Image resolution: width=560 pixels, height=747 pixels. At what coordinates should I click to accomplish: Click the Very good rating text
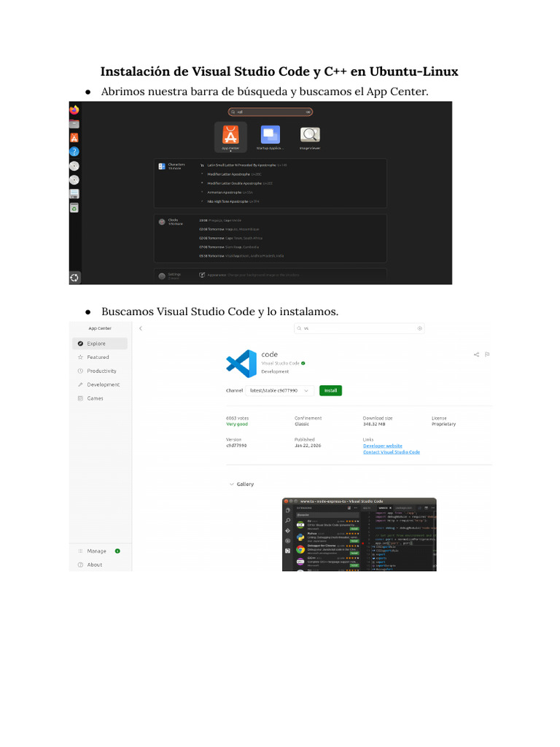point(237,424)
